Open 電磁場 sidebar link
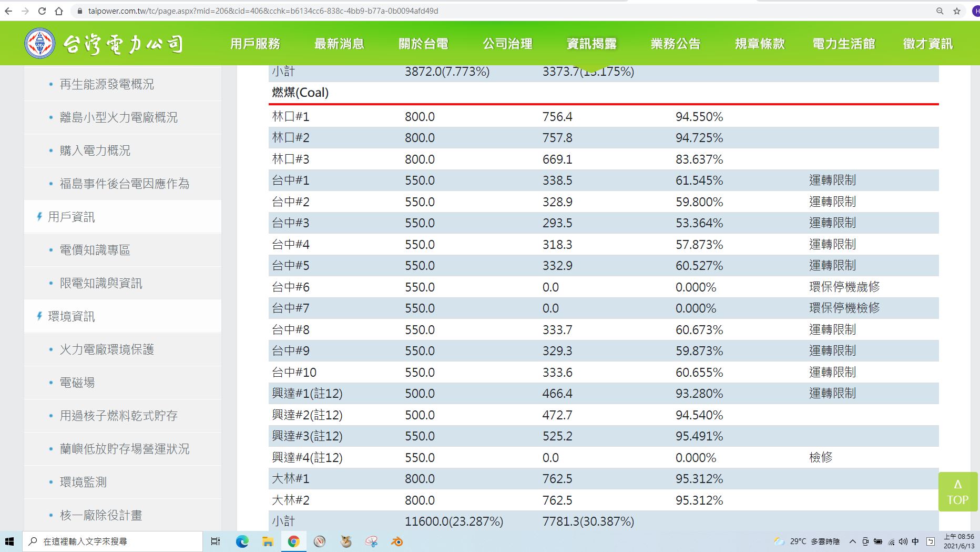Screen dimensions: 980x552 (x=77, y=383)
